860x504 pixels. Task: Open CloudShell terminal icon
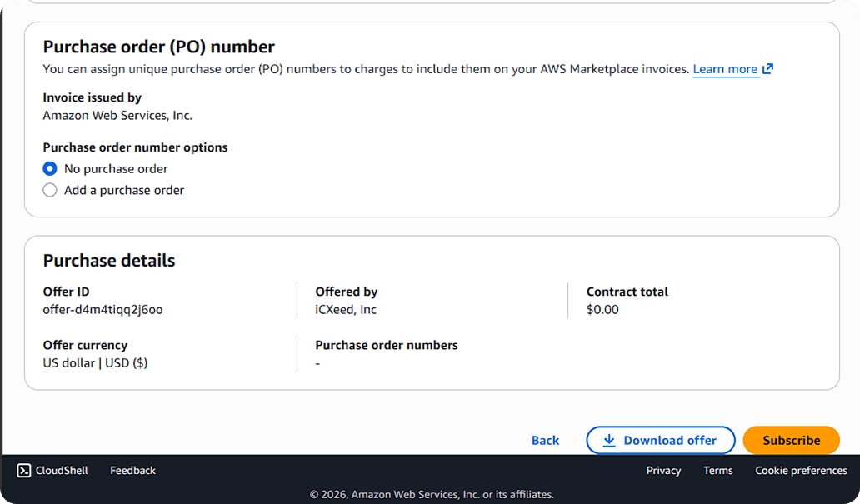[23, 471]
